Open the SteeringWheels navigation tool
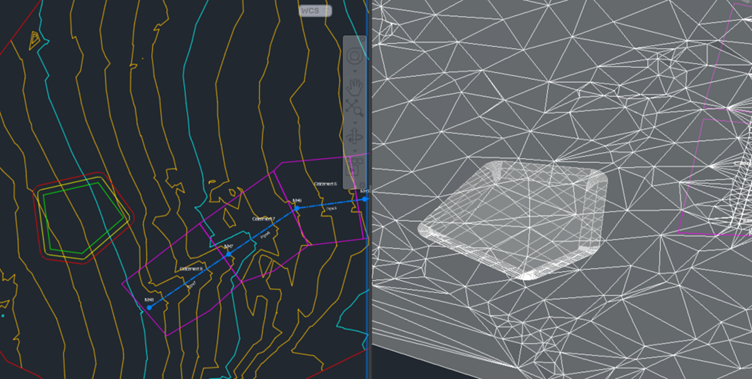 [355, 57]
